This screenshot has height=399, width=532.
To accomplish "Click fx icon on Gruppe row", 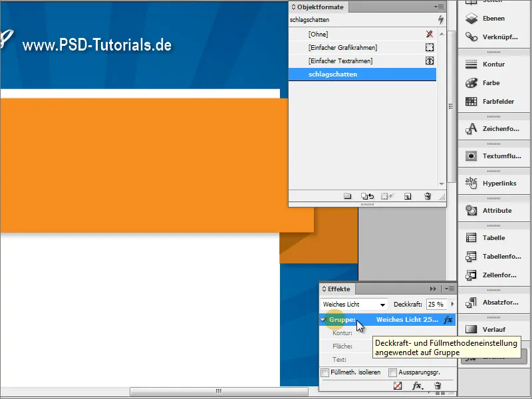I will 448,320.
